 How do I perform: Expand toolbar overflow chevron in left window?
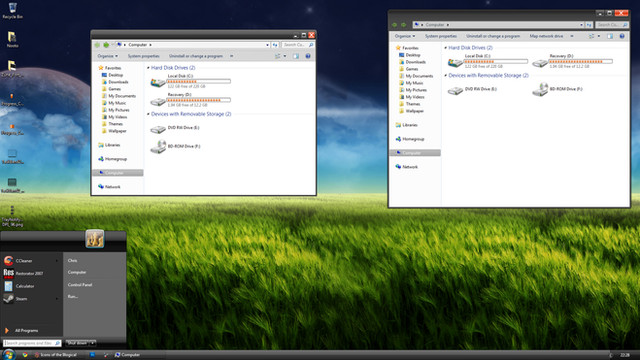[x=232, y=56]
